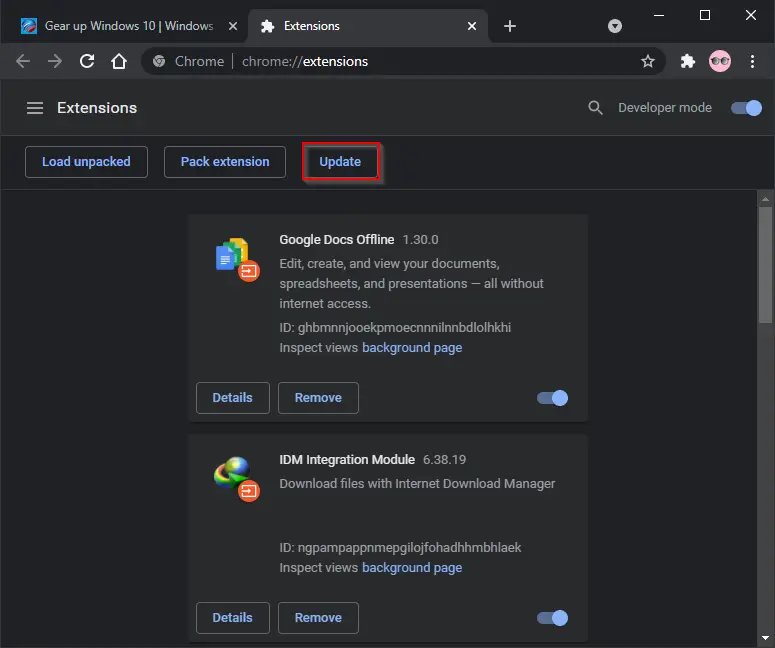Click the forward navigation arrow

55,61
